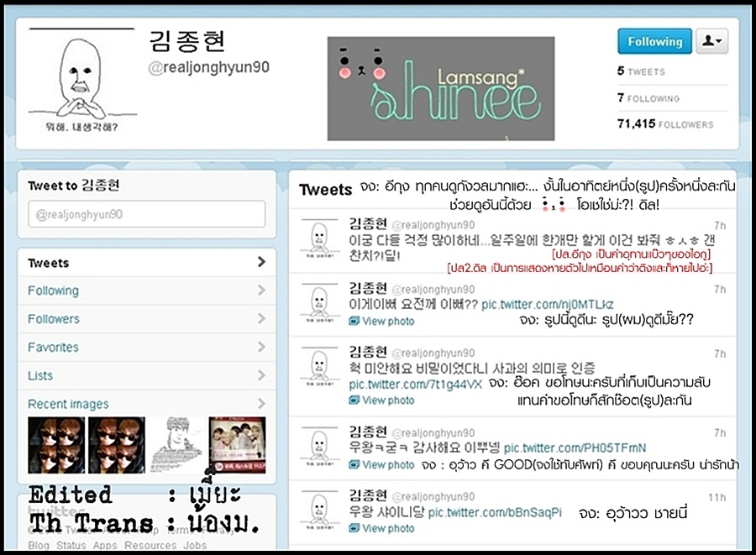The height and width of the screenshot is (555, 756).
Task: Open link pic.twitter.com/PH05TFmN
Action: pyautogui.click(x=575, y=448)
